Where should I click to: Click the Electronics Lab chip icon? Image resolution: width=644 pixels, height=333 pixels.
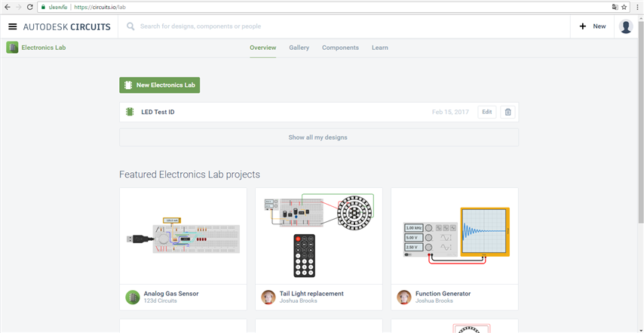[12, 48]
